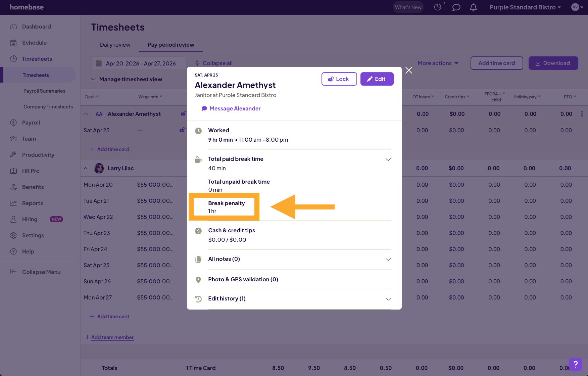
Task: Click the Help question icon in sidebar
Action: (13, 251)
